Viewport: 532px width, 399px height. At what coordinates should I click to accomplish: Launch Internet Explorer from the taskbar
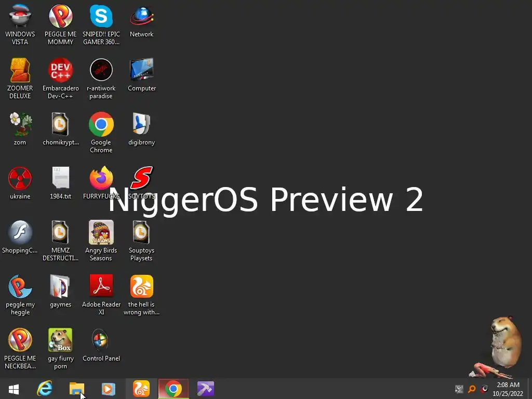(45, 389)
